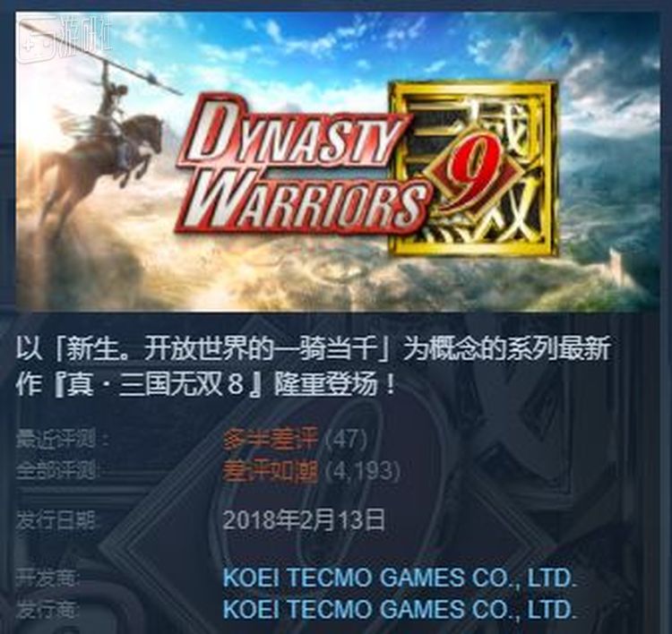
Task: Open the game header capsule image
Action: click(338, 162)
